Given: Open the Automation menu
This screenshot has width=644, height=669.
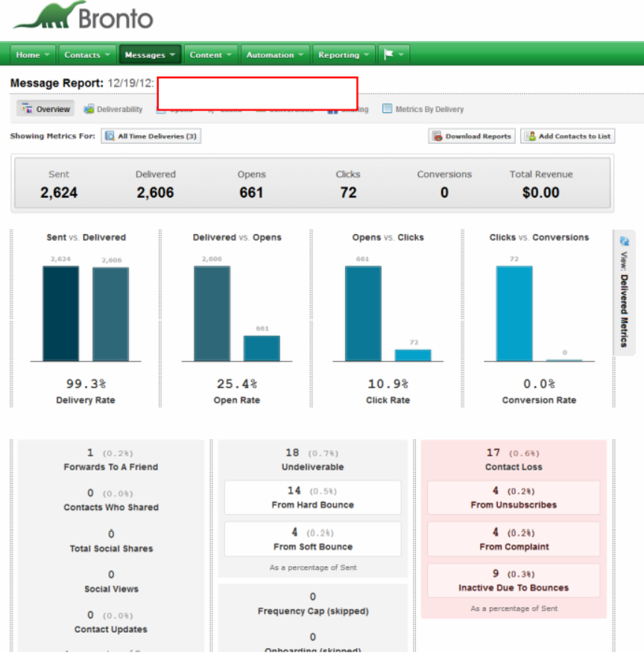Looking at the screenshot, I should coord(275,54).
